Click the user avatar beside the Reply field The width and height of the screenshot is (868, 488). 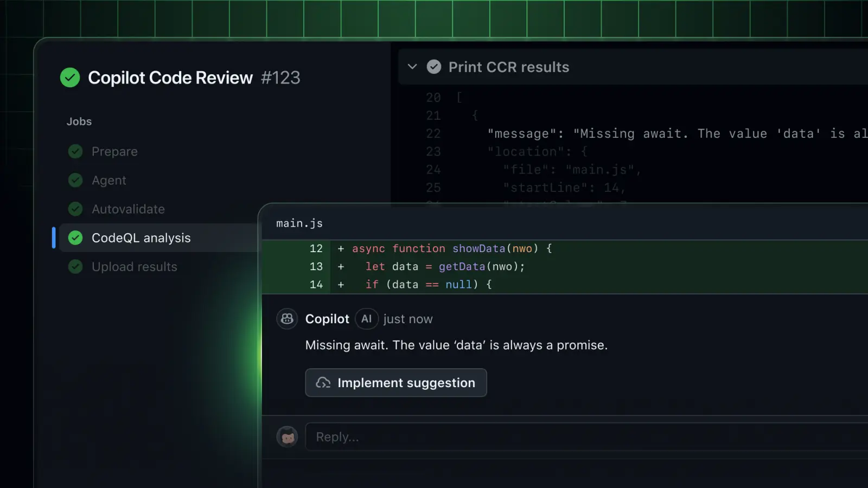[x=287, y=436]
